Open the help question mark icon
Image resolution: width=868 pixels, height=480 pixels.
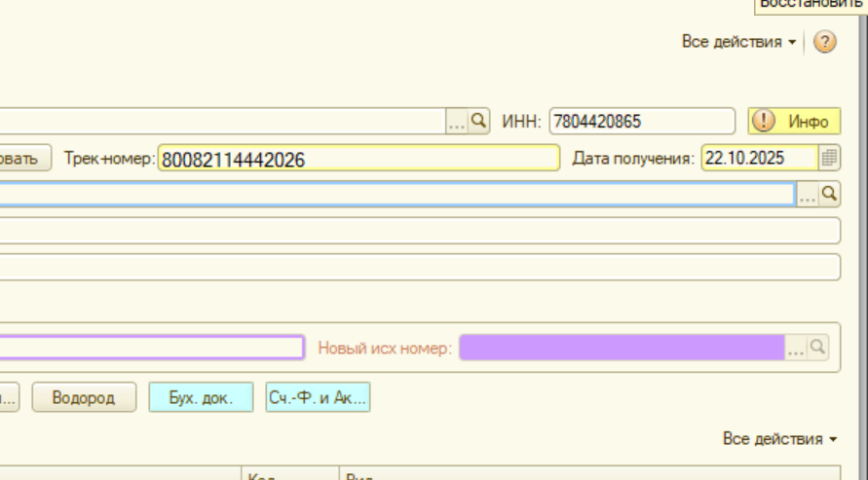coord(825,42)
